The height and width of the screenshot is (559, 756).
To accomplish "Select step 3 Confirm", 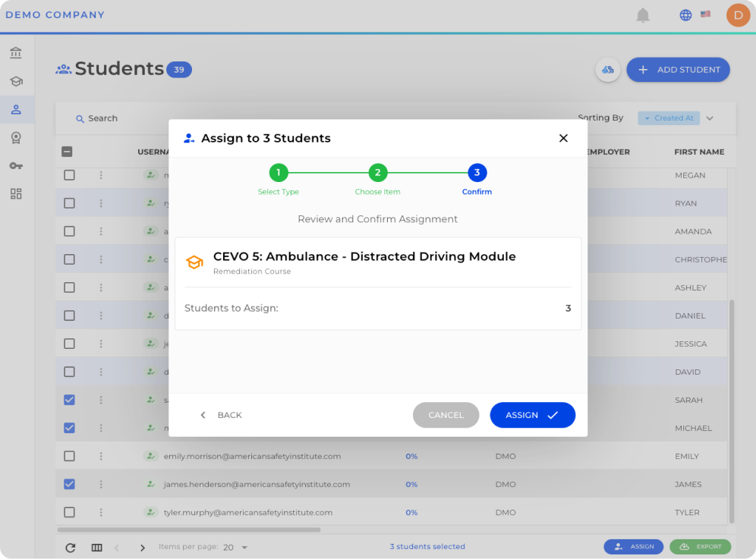I will click(x=477, y=172).
